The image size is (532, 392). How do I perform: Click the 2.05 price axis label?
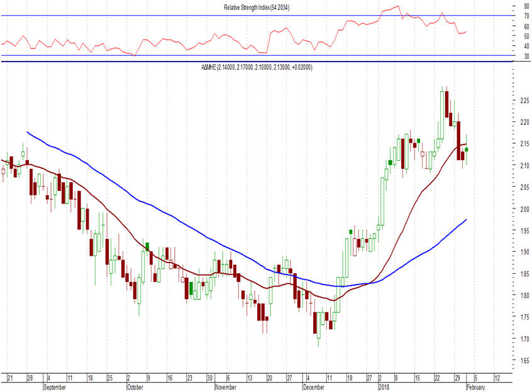pos(524,187)
